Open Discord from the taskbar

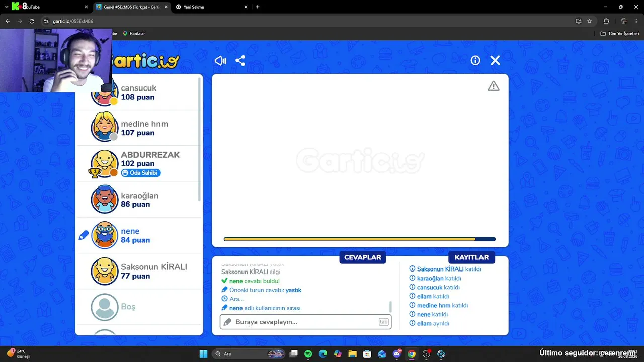[x=397, y=354]
